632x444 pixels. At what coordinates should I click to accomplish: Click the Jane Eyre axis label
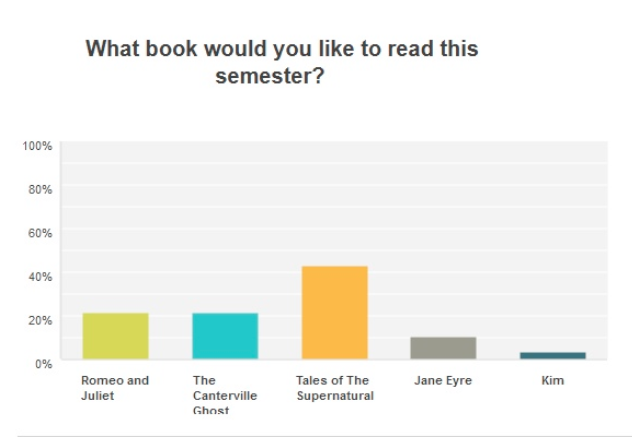[x=443, y=381]
